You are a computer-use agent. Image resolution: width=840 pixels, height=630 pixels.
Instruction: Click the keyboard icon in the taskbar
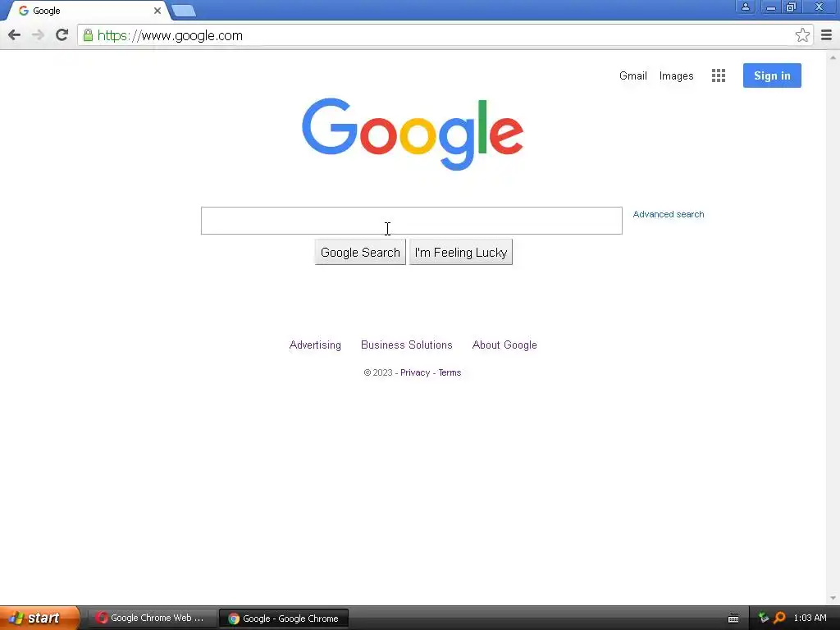point(733,619)
